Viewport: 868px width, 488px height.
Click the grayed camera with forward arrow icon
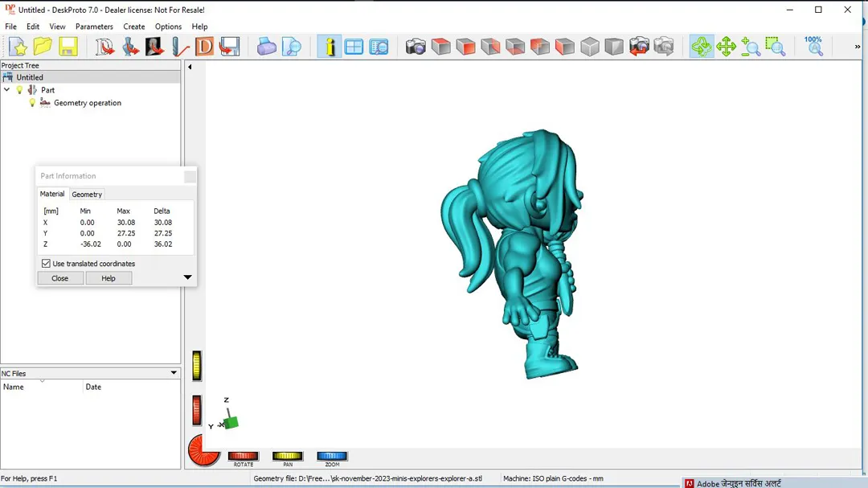pos(664,47)
